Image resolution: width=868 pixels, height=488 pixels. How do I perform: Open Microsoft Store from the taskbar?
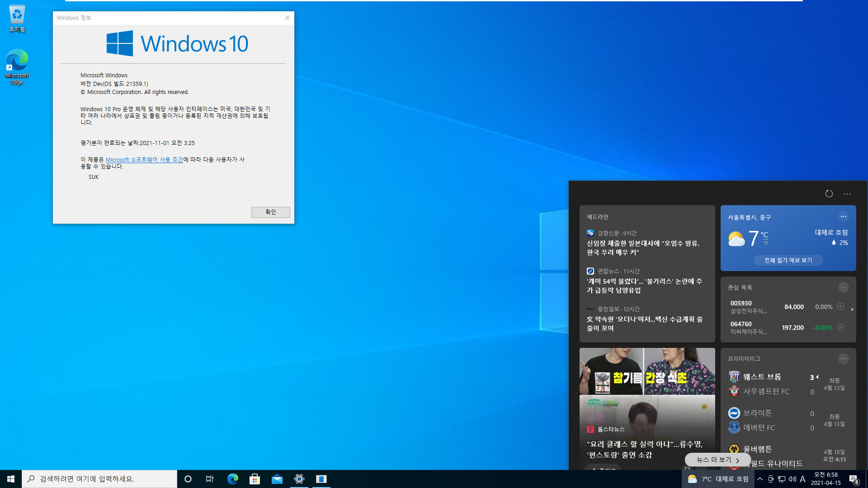[x=255, y=479]
